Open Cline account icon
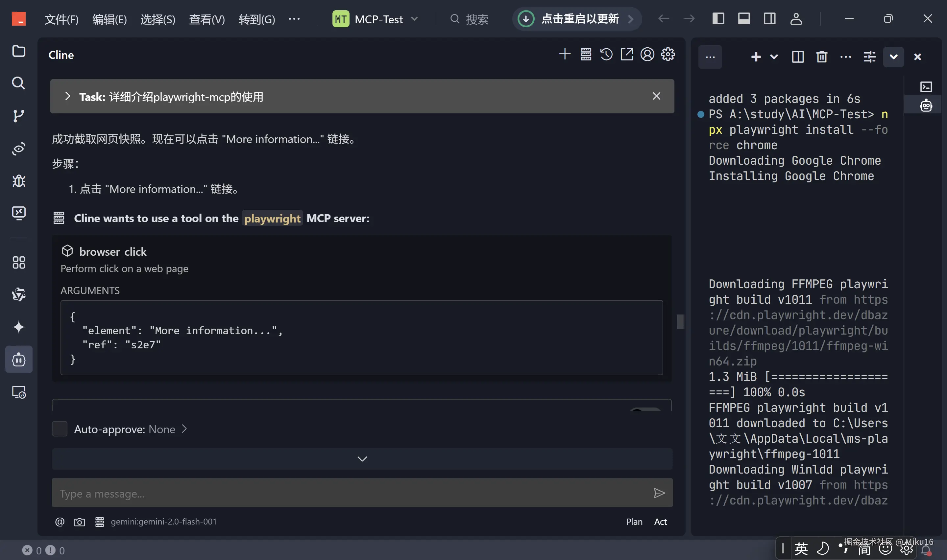 [647, 55]
